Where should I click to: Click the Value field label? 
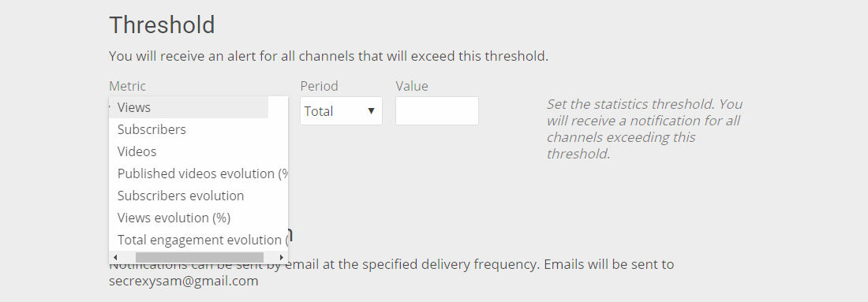[412, 86]
